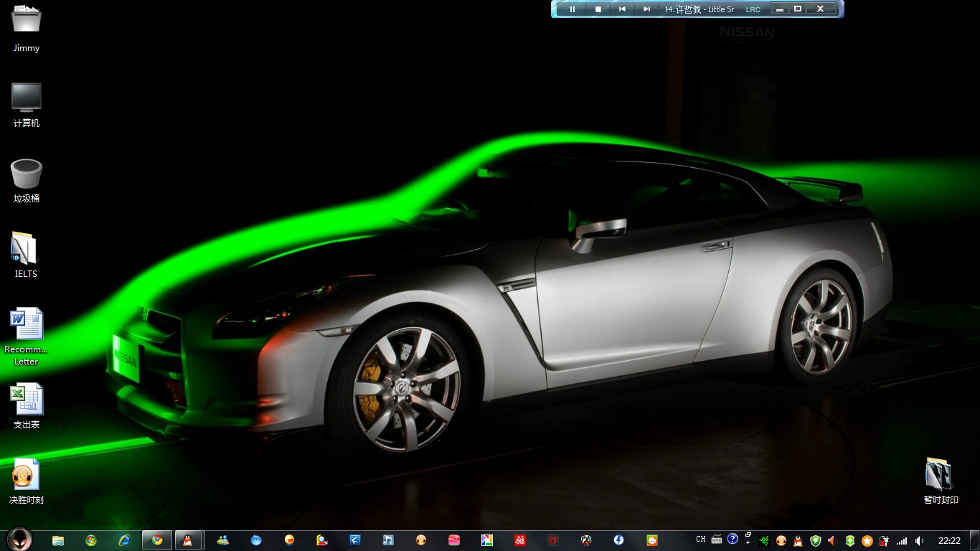Select the 支出表 Excel file icon
Screen dimensions: 980x551
(x=27, y=406)
